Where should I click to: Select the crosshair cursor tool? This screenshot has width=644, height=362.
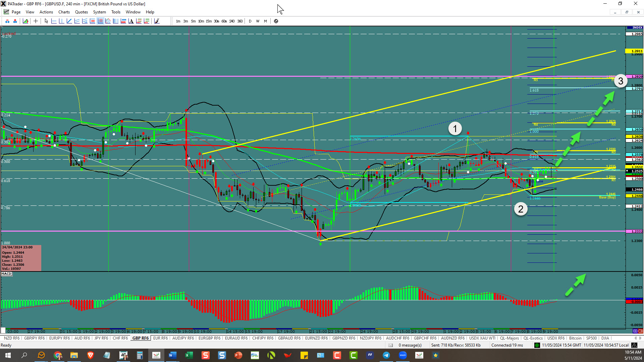[36, 21]
